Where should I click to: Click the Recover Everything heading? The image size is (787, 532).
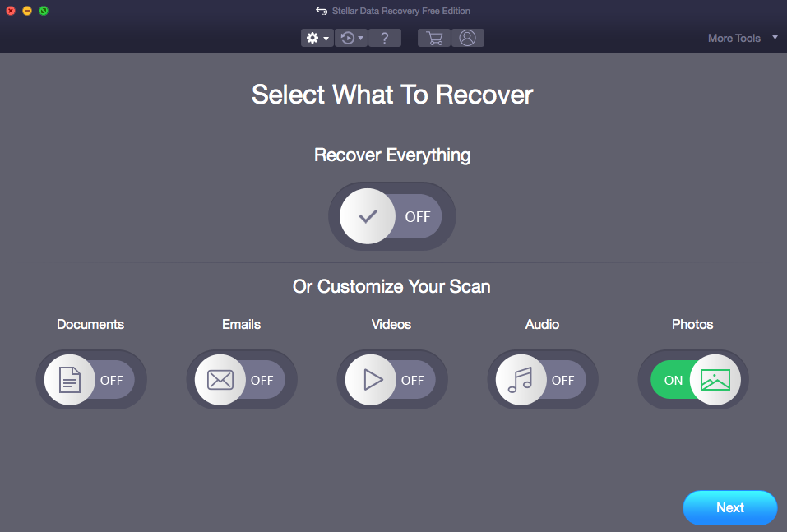(x=392, y=155)
